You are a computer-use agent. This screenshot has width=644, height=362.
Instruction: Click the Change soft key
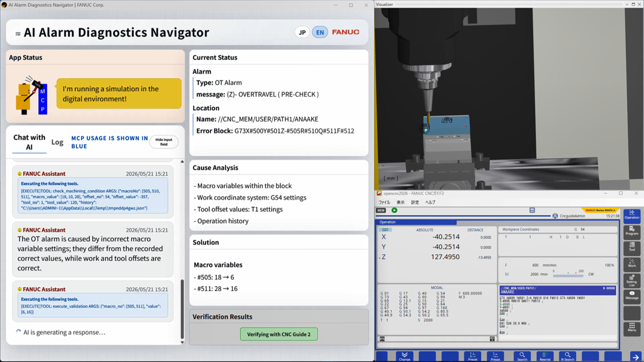point(405,356)
